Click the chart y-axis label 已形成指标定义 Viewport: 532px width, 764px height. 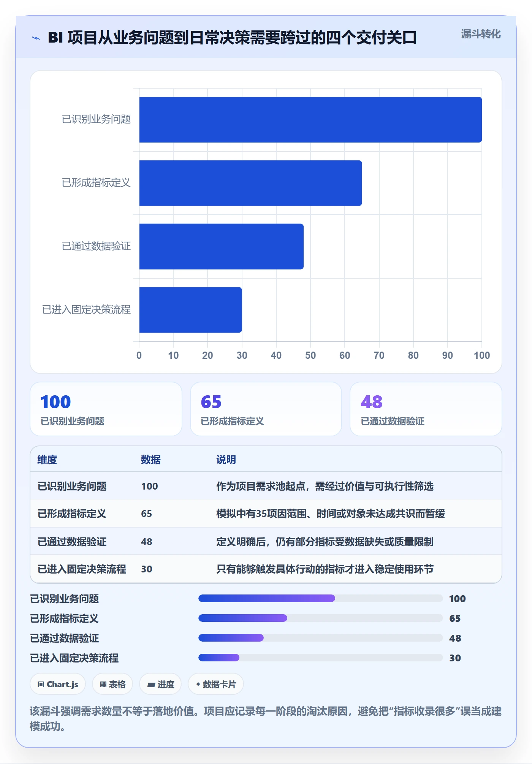pos(96,183)
